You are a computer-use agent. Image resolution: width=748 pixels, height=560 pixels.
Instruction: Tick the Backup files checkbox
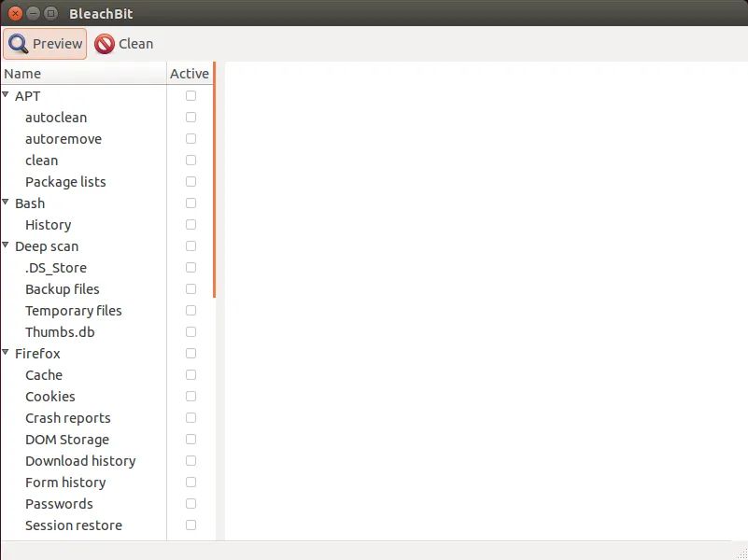191,288
